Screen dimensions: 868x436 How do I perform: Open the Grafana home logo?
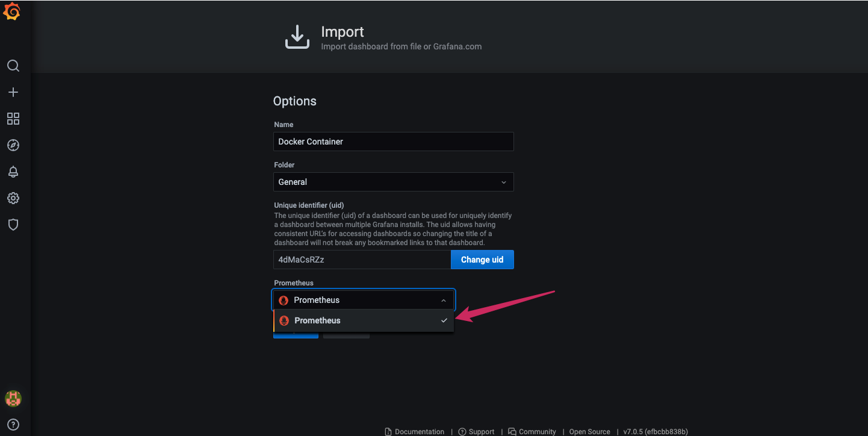[x=13, y=12]
